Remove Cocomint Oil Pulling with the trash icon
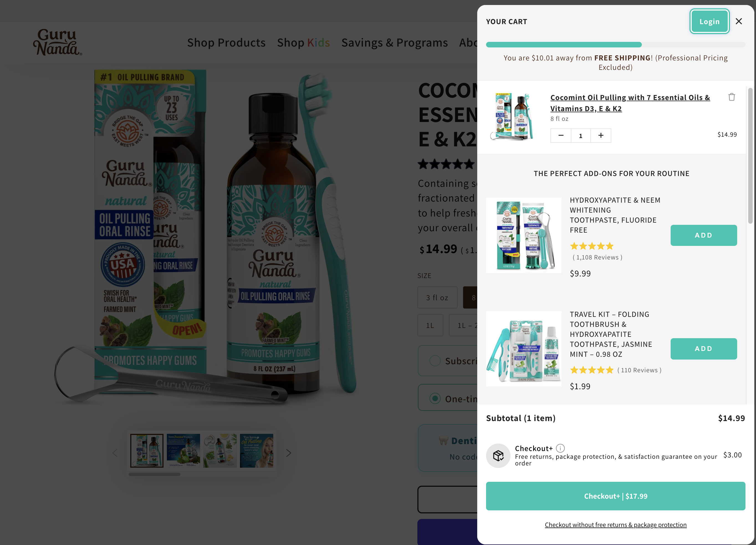Viewport: 756px width, 545px height. click(x=732, y=97)
